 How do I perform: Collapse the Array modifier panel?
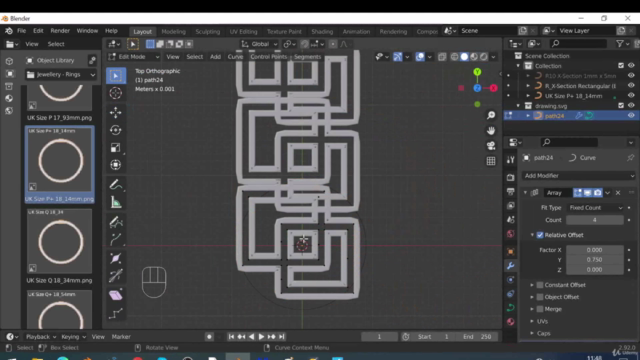point(525,193)
